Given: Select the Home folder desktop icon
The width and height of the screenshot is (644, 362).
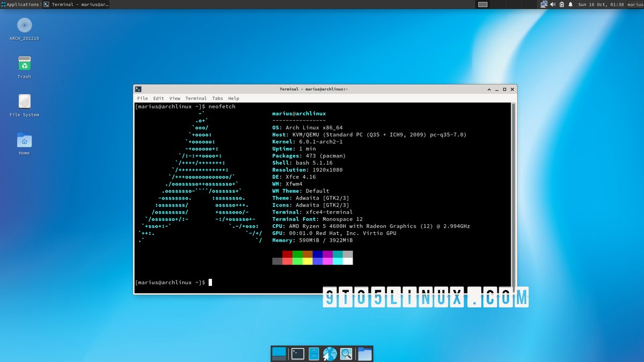Looking at the screenshot, I should (24, 144).
